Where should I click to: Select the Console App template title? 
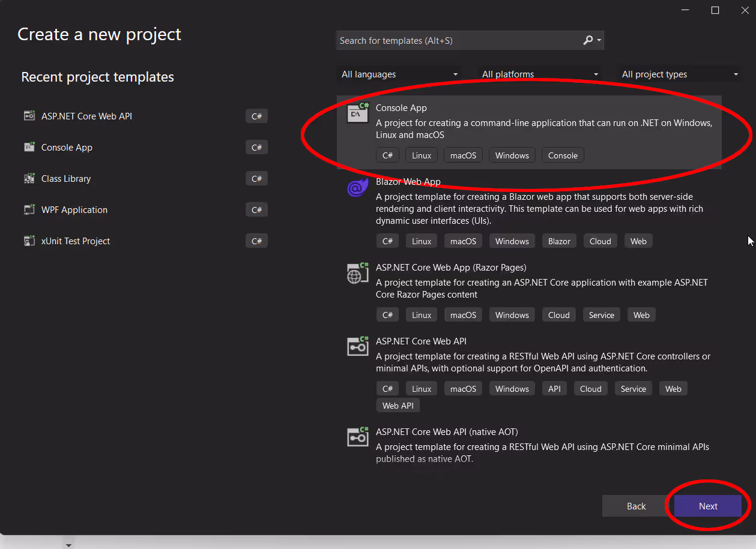point(401,108)
